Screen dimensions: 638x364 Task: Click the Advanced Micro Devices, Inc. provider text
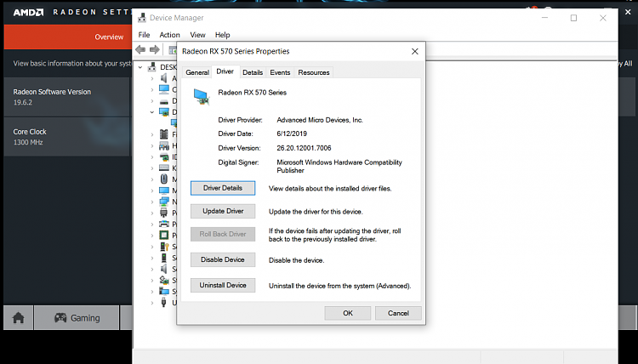(320, 120)
